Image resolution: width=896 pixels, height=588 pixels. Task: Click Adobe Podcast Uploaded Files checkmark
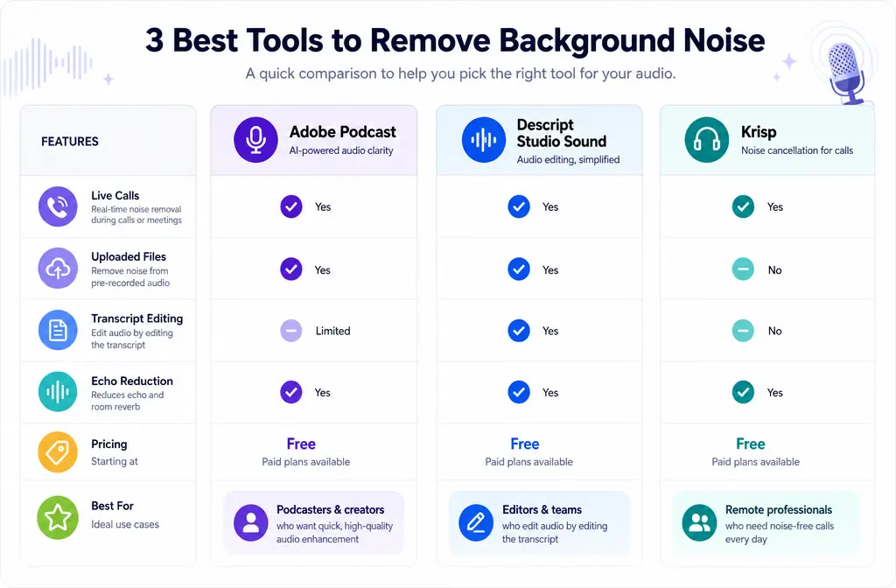pyautogui.click(x=291, y=269)
